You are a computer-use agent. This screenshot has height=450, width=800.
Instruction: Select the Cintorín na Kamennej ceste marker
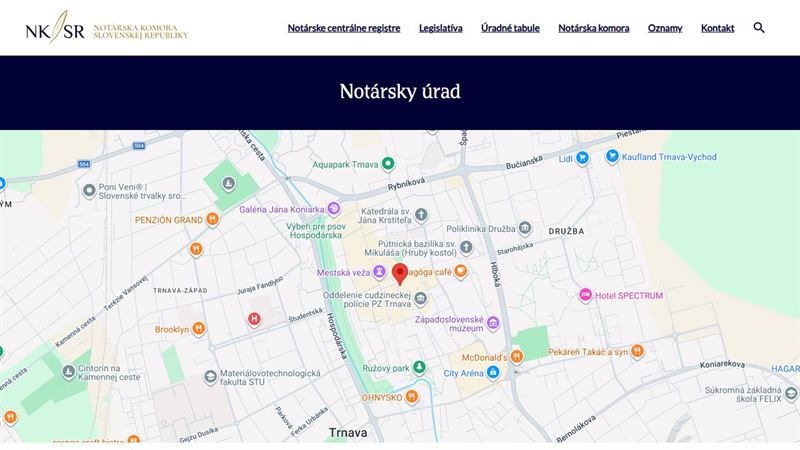tap(68, 372)
